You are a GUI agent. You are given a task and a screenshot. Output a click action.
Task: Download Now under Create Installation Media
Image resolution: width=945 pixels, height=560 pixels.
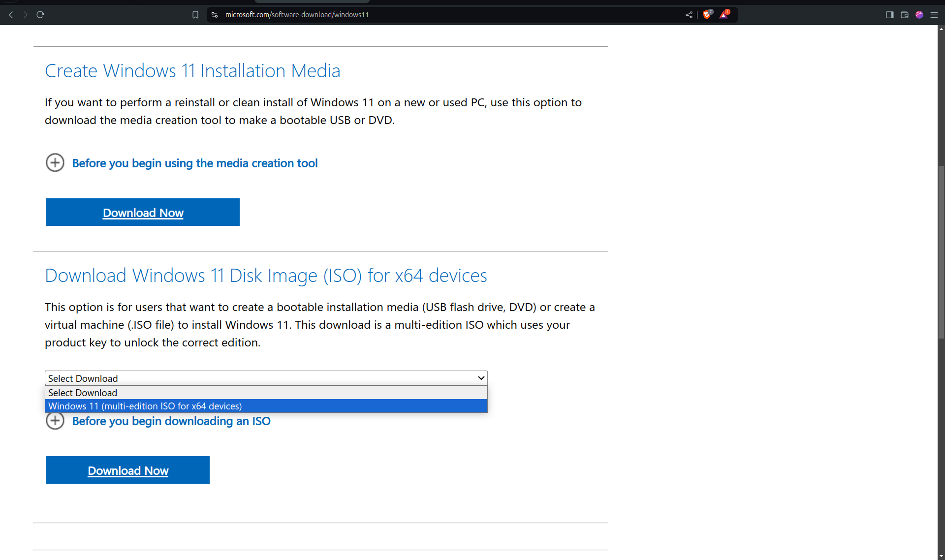tap(143, 212)
